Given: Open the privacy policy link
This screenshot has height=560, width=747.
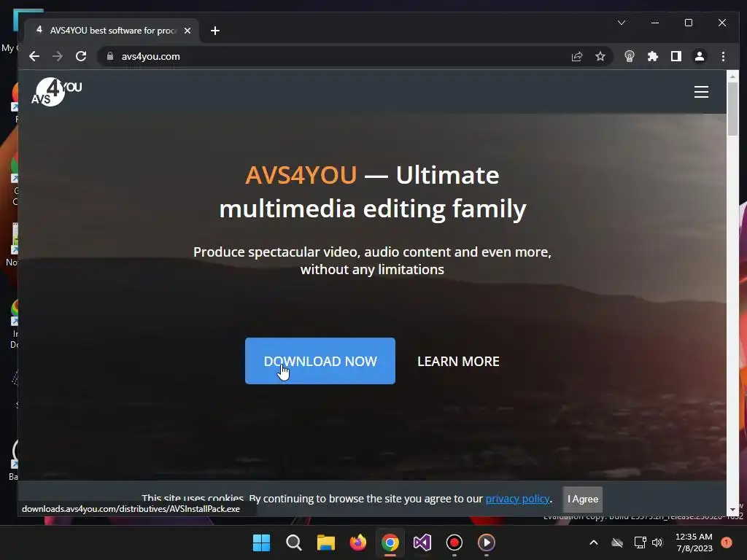Looking at the screenshot, I should pos(517,499).
